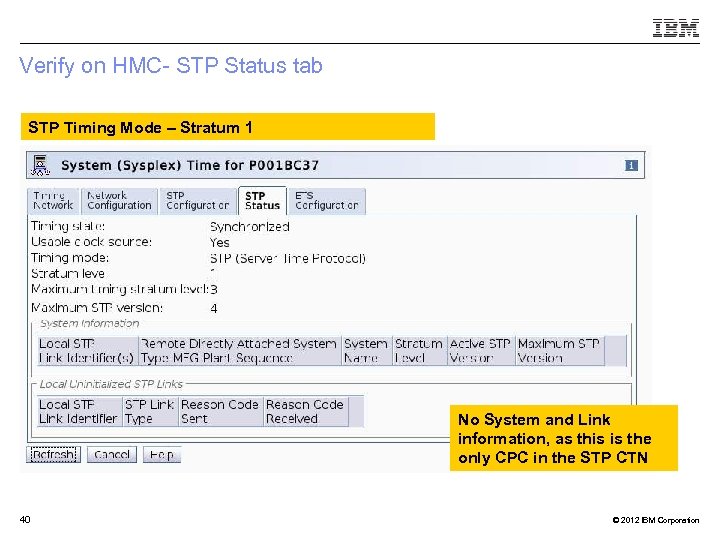The image size is (720, 540).
Task: Click the "Maximum STP version:" label
Action: tap(97, 308)
